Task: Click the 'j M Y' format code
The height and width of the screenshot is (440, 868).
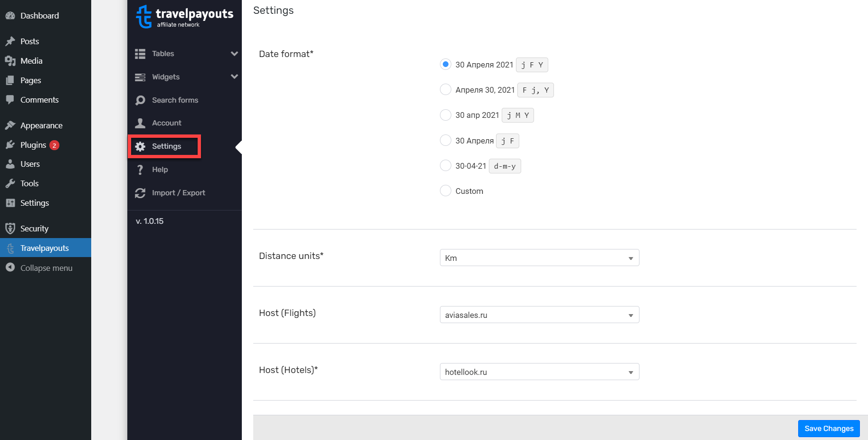Action: [518, 115]
